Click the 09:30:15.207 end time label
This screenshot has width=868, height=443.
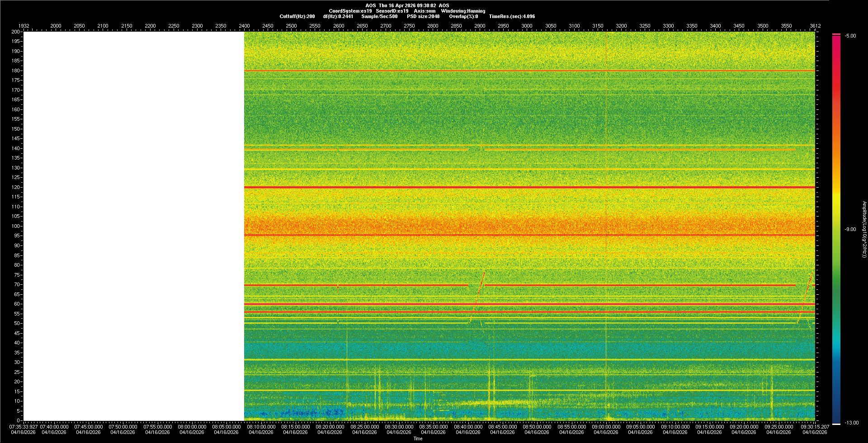click(x=815, y=427)
